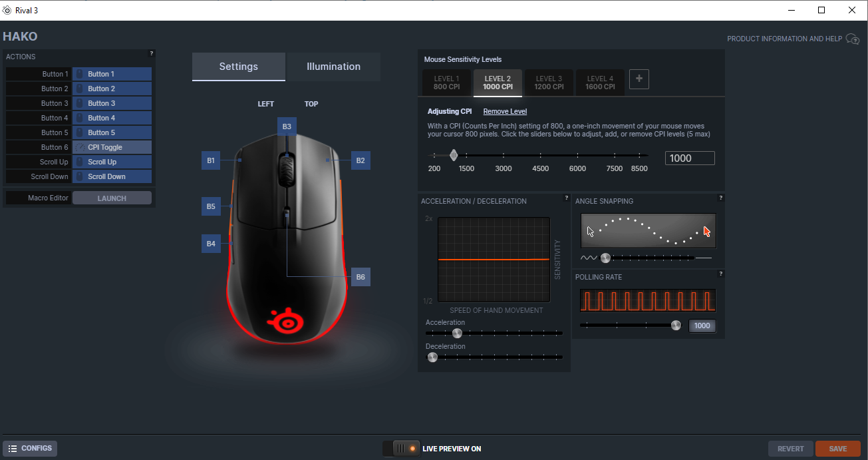Click the Adjusting CPI heading
Viewport: 868px width, 460px height.
tap(450, 111)
